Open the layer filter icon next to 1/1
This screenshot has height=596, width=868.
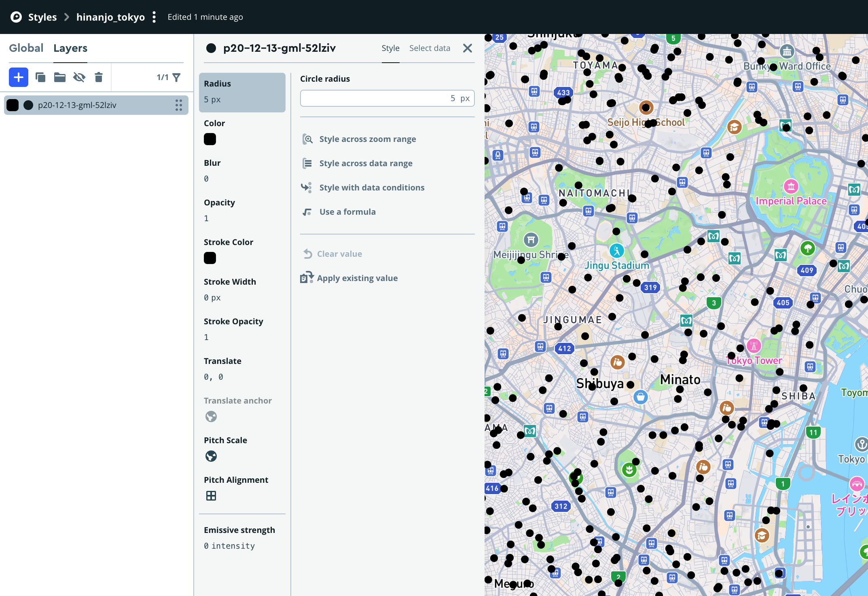tap(176, 77)
